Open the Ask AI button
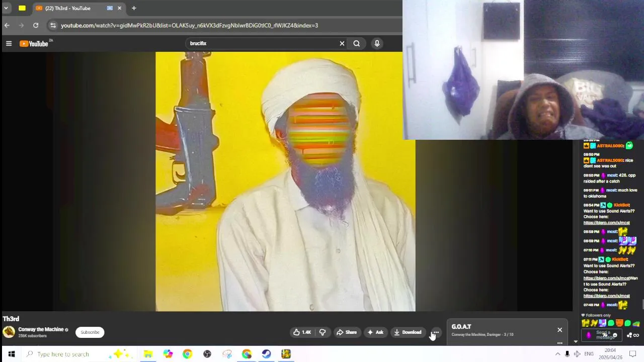The width and height of the screenshot is (644, 362). (375, 332)
